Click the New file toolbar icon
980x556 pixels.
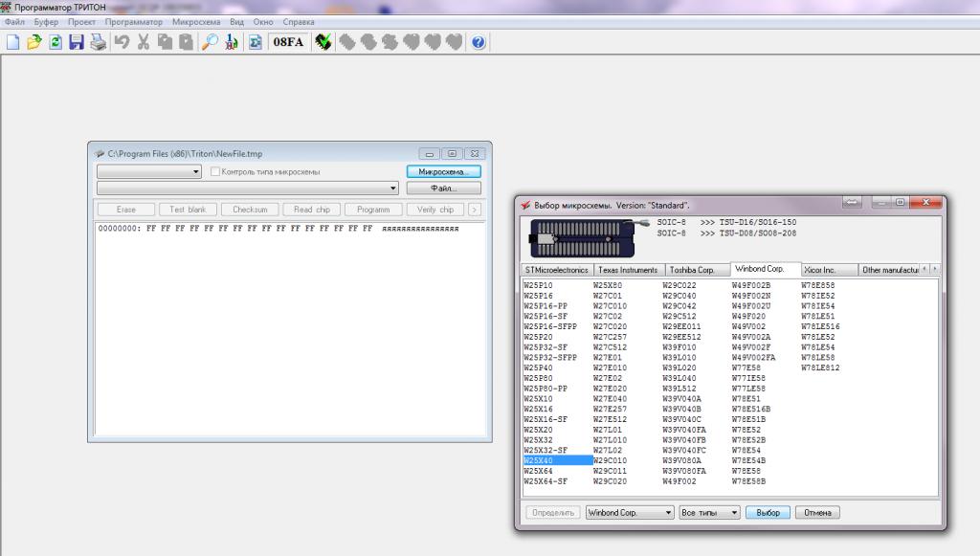coord(12,42)
